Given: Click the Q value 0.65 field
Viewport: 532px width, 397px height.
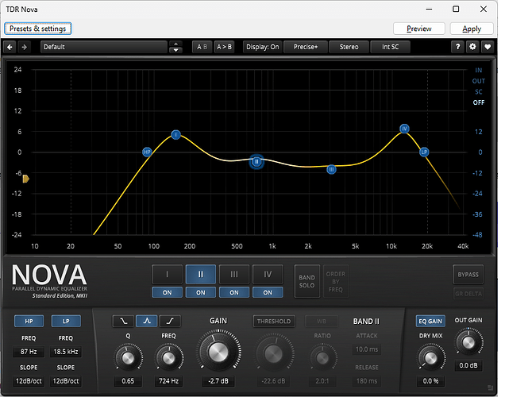Looking at the screenshot, I should (128, 381).
